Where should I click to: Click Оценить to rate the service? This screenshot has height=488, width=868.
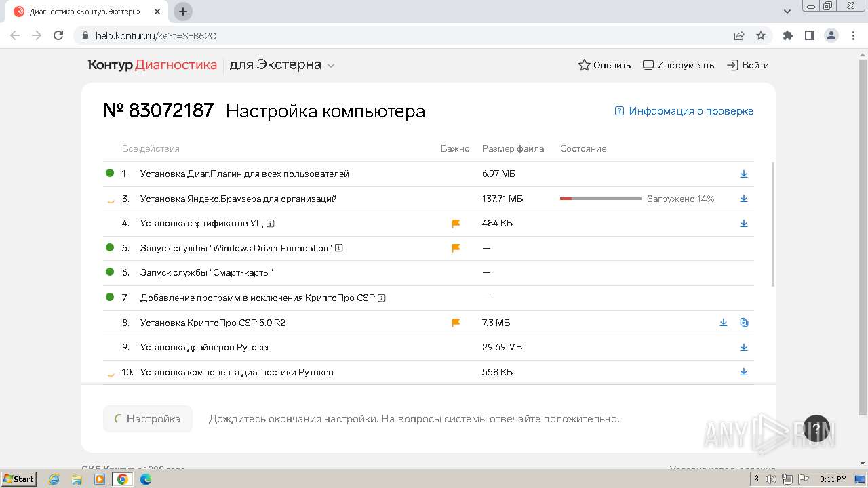[604, 65]
